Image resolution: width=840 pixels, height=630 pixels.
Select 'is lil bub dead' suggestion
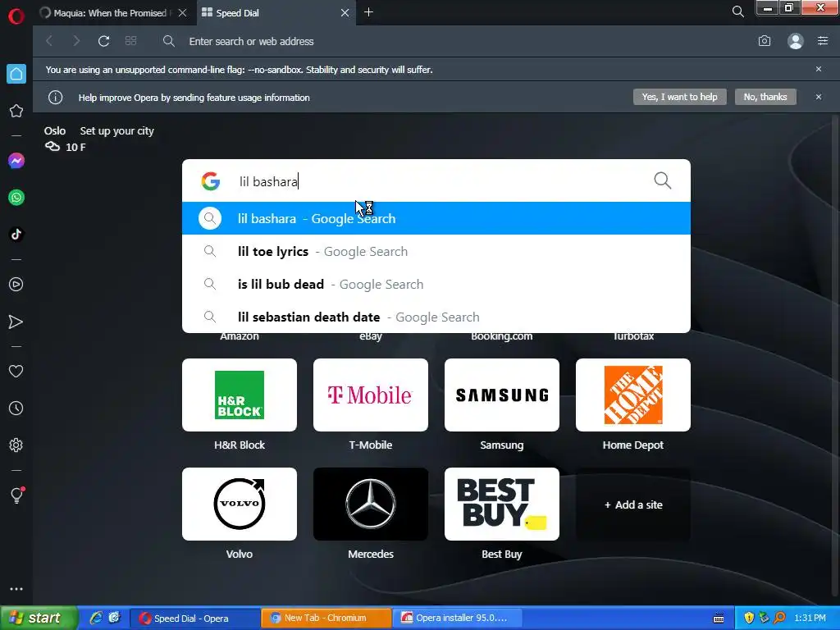coord(436,284)
